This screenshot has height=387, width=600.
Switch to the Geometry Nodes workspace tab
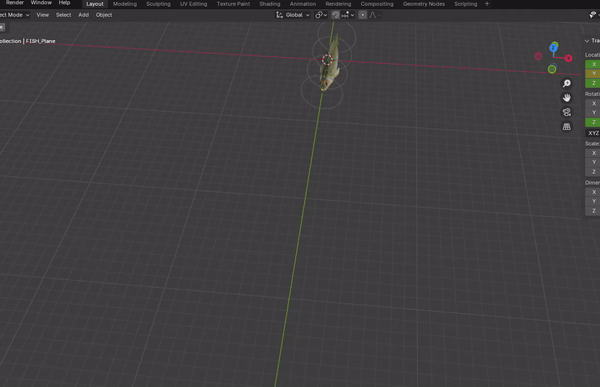click(x=424, y=4)
